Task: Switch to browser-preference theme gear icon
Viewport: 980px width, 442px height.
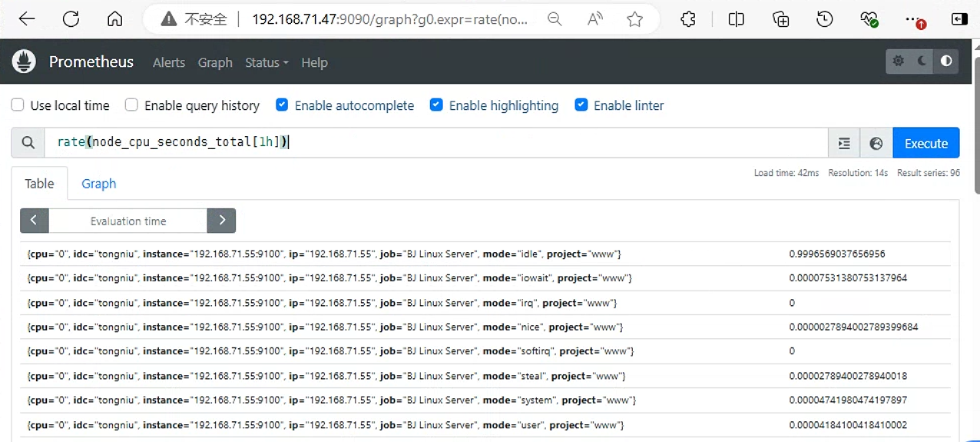Action: 899,61
